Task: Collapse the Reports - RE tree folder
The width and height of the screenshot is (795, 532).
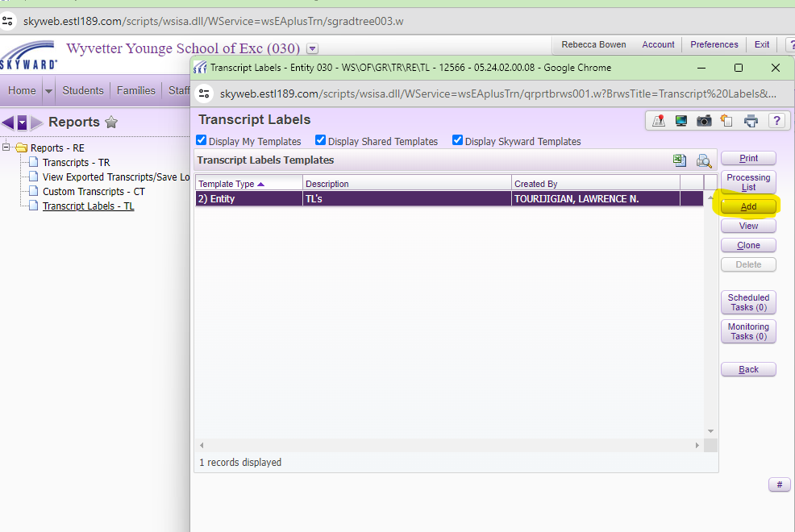Action: pos(7,148)
